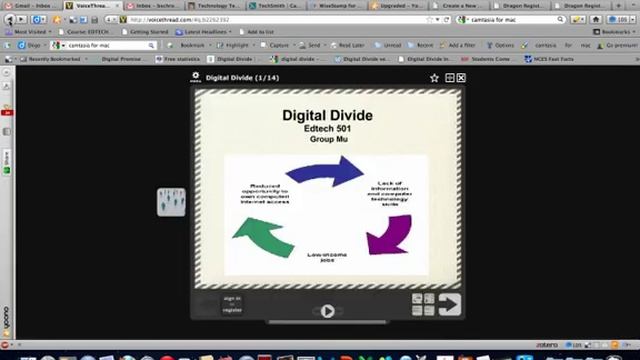Screen dimensions: 640x360
Task: Favorite the VoiceThread with the star icon
Action: 434,78
